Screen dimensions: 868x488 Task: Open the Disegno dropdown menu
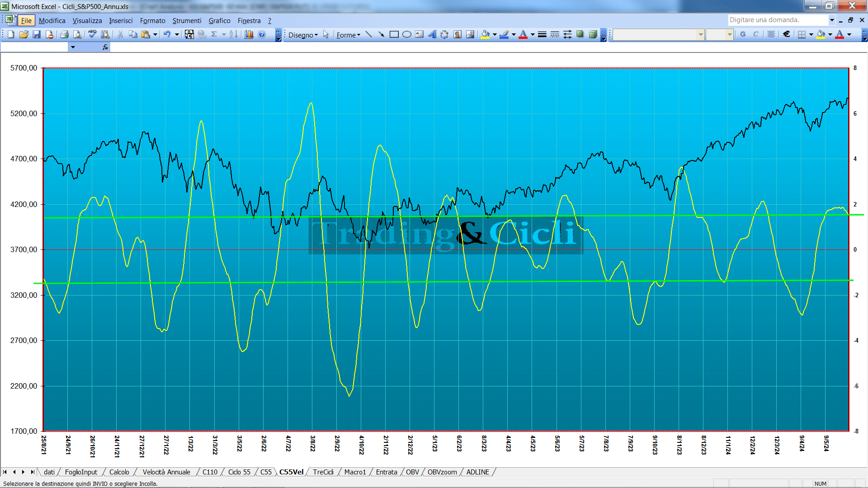303,35
